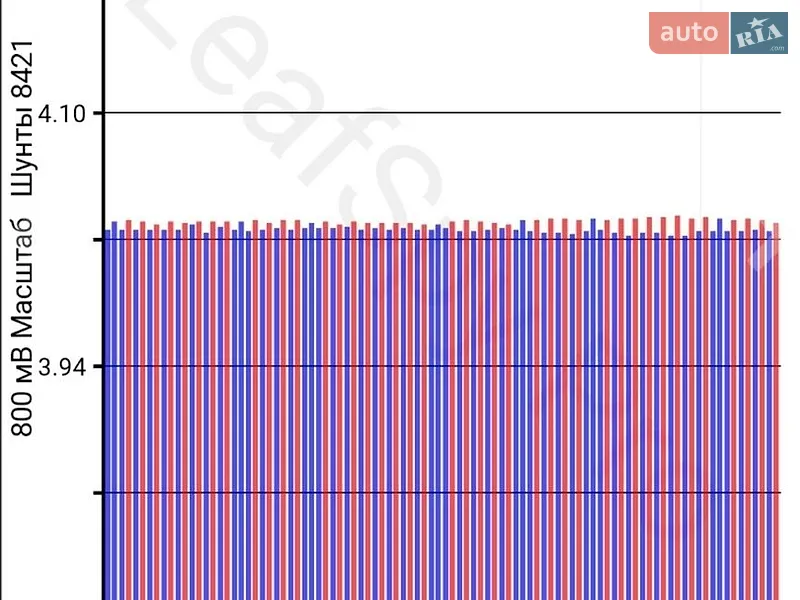Viewport: 800px width, 600px height.
Task: Click the lowest horizontal gridline below 3.94
Action: [x=442, y=493]
